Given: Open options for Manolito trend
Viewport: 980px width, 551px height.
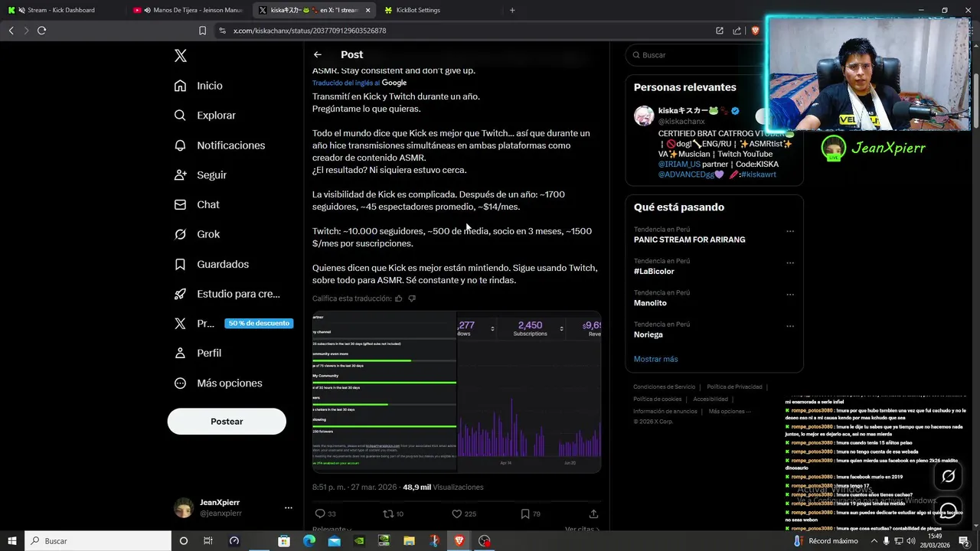Looking at the screenshot, I should (x=790, y=295).
